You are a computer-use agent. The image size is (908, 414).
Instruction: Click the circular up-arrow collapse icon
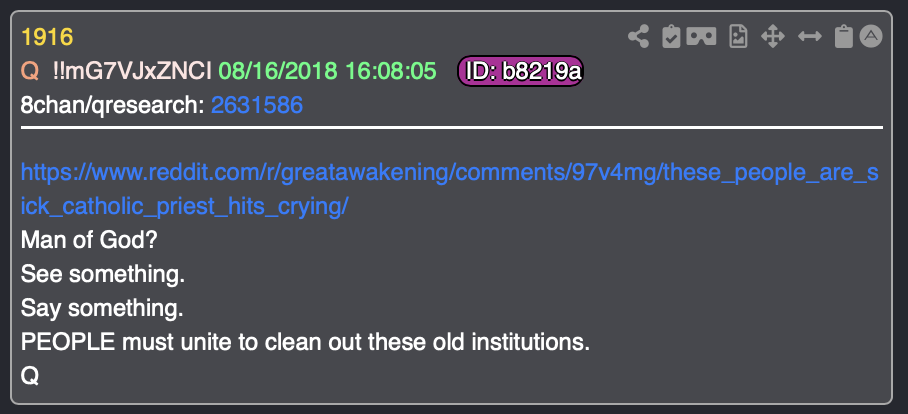tap(871, 36)
